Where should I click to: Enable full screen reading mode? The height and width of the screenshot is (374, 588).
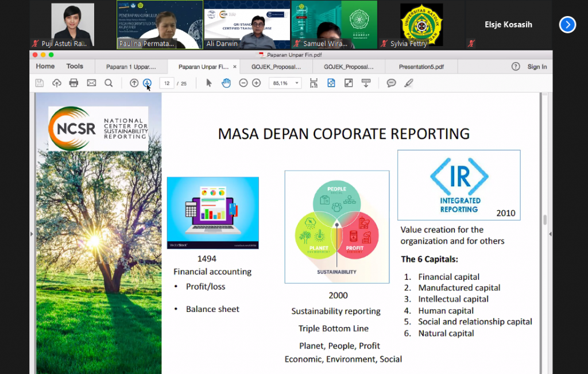tap(348, 83)
